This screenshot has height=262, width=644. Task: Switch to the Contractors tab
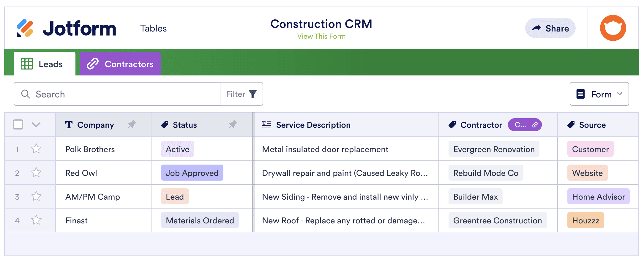(x=120, y=64)
